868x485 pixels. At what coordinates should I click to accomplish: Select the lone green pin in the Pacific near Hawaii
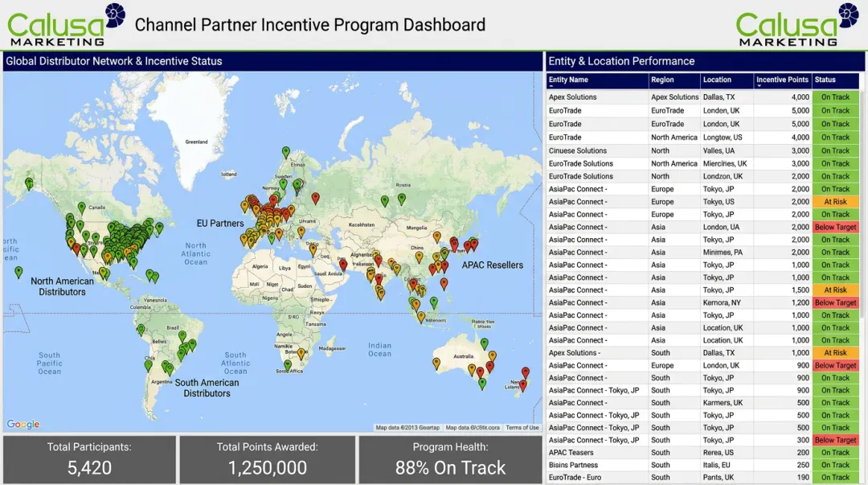(x=18, y=272)
